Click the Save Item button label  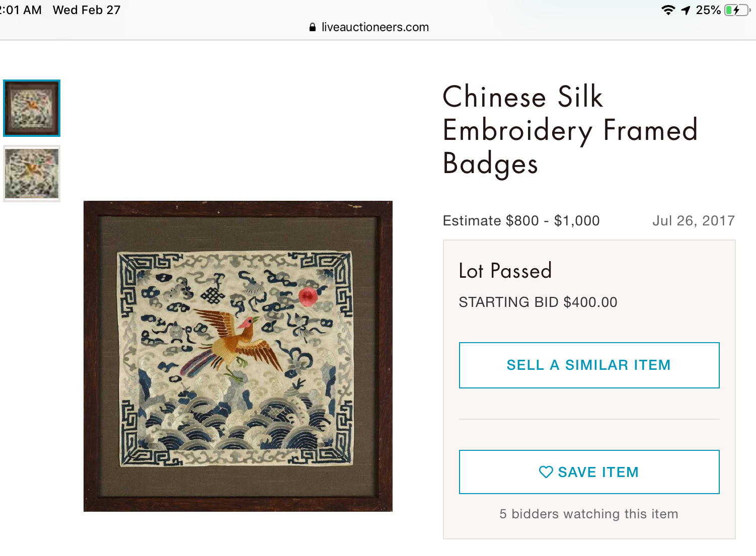(598, 472)
